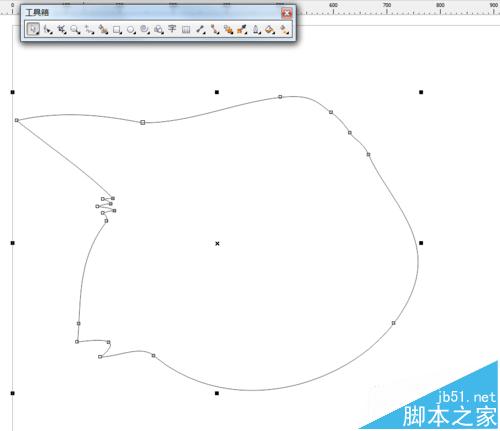Pick the Connector tool

coord(215,30)
